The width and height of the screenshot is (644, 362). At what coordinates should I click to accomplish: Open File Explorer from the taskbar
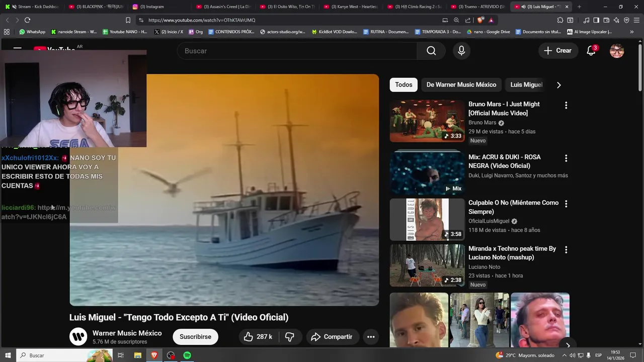point(137,355)
